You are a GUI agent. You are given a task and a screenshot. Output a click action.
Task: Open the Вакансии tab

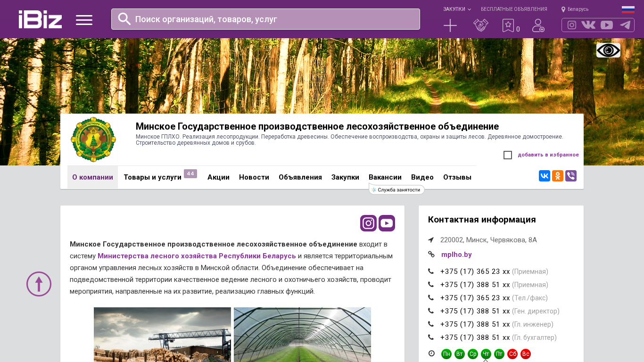coord(385,177)
